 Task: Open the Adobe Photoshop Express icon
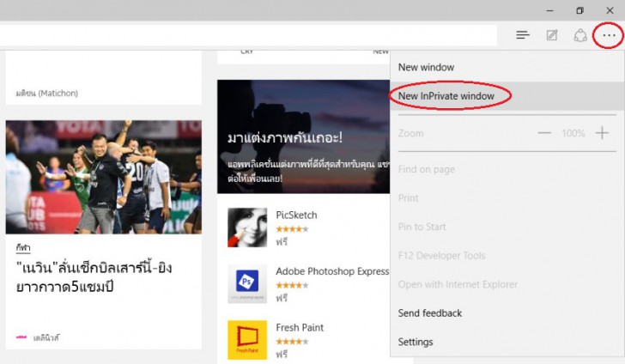tap(247, 284)
